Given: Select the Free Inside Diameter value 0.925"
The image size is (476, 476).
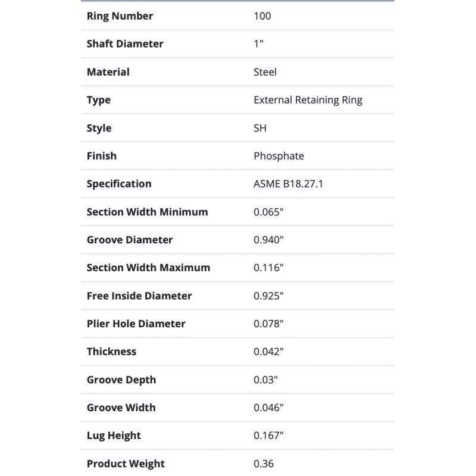Looking at the screenshot, I should [269, 296].
